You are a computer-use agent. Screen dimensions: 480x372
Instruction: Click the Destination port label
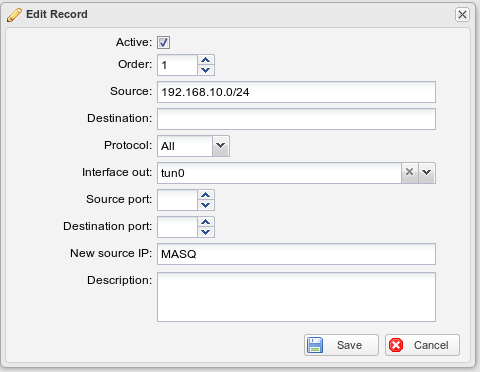107,226
